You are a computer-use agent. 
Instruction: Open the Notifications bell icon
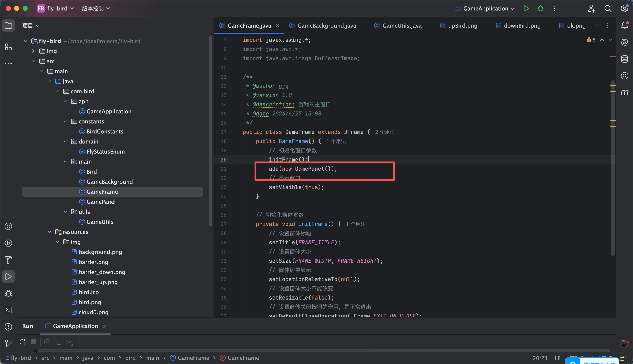tap(624, 26)
